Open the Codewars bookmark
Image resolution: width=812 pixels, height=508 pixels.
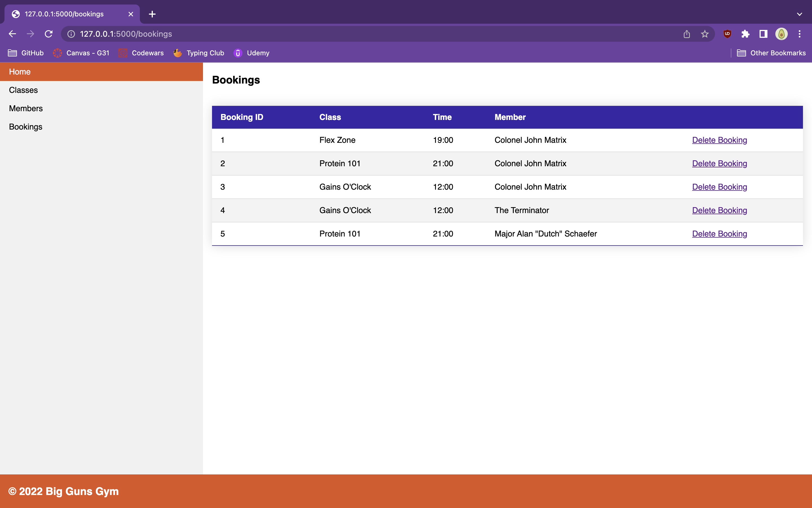pos(141,53)
